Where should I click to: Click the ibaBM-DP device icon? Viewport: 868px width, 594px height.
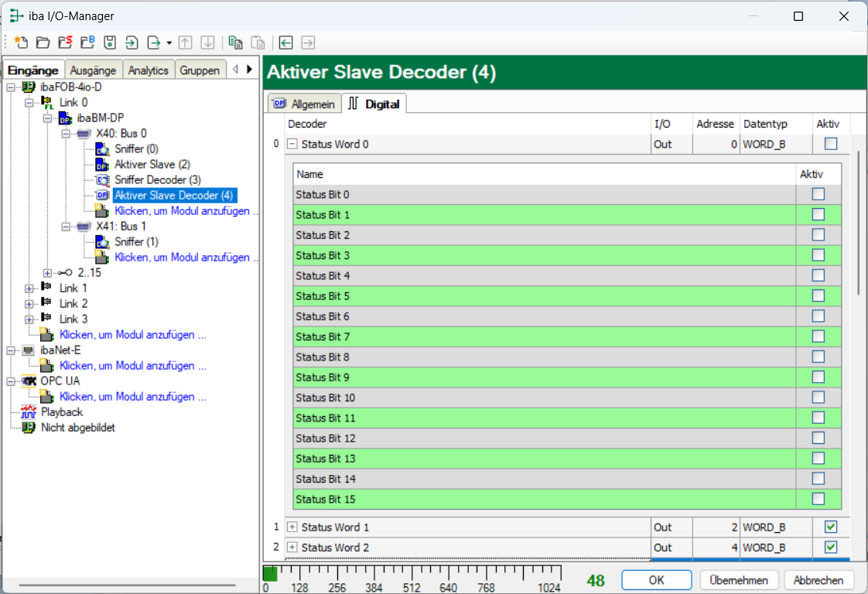point(65,118)
